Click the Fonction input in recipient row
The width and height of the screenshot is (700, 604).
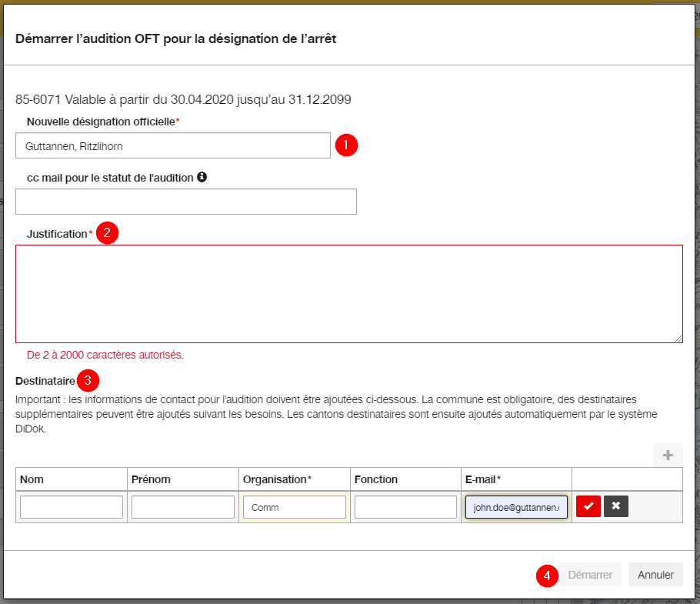[x=405, y=507]
